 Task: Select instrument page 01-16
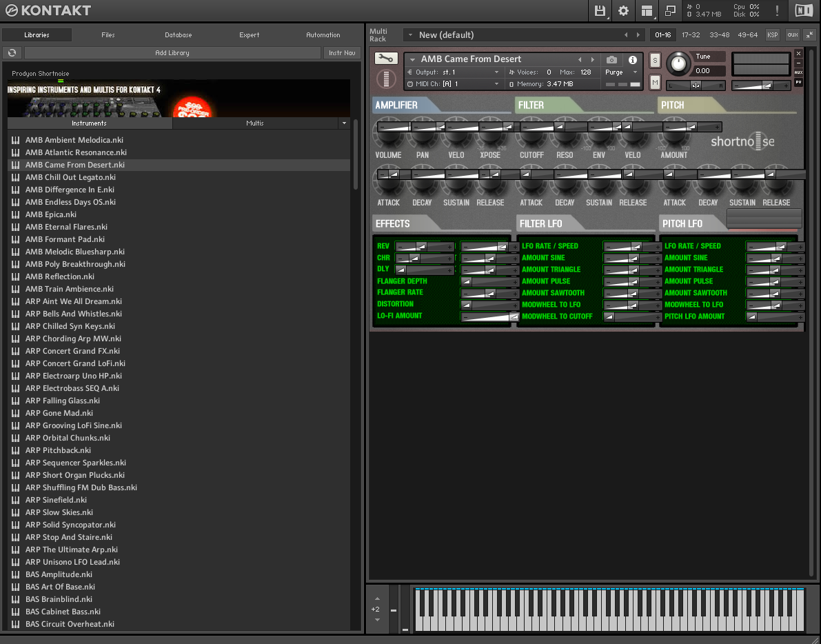coord(663,35)
